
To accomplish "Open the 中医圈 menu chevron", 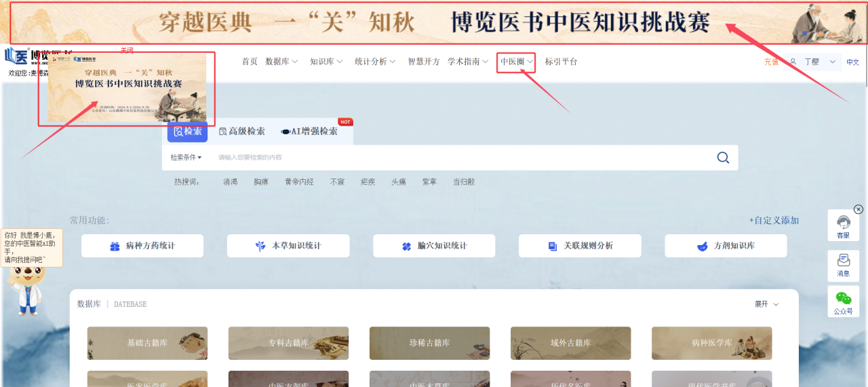I will click(530, 62).
